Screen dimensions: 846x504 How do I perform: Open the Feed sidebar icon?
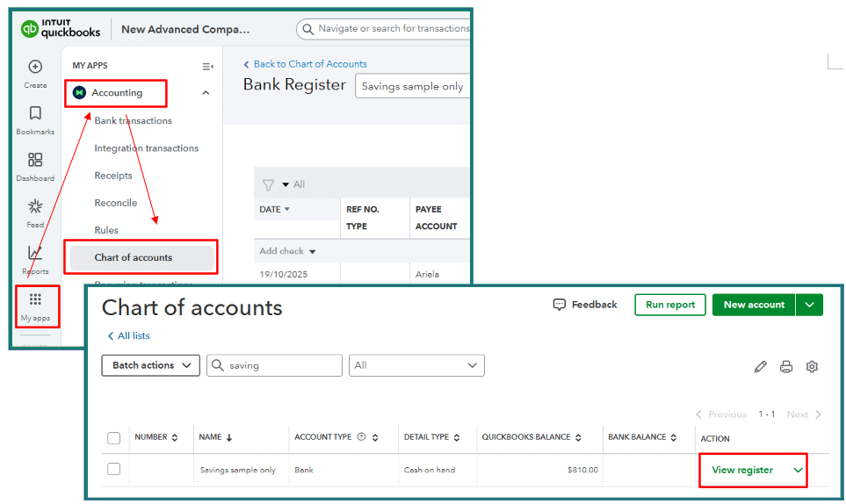coord(35,206)
